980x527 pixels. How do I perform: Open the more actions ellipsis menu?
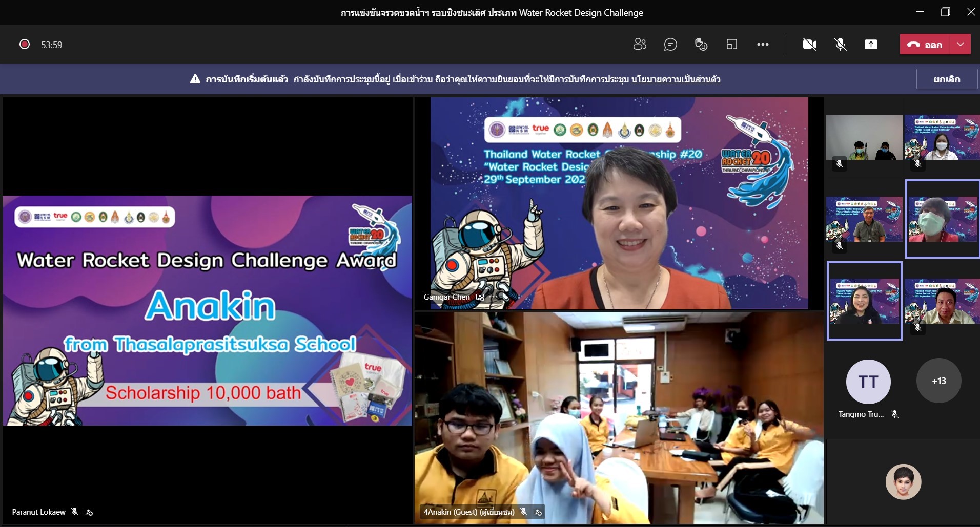pos(763,45)
